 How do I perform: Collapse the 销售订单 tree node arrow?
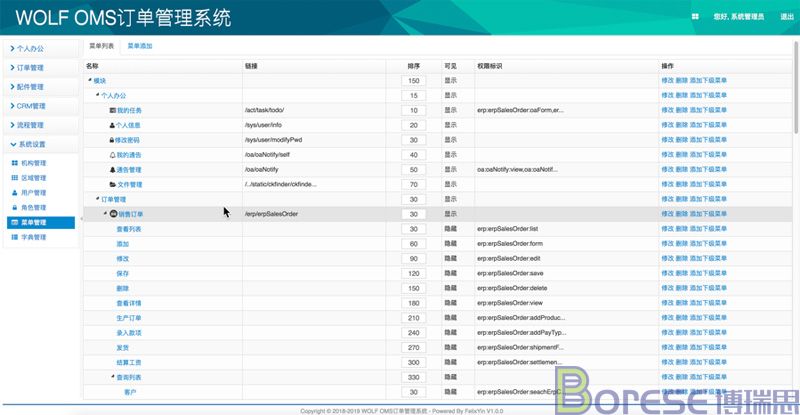pyautogui.click(x=106, y=213)
